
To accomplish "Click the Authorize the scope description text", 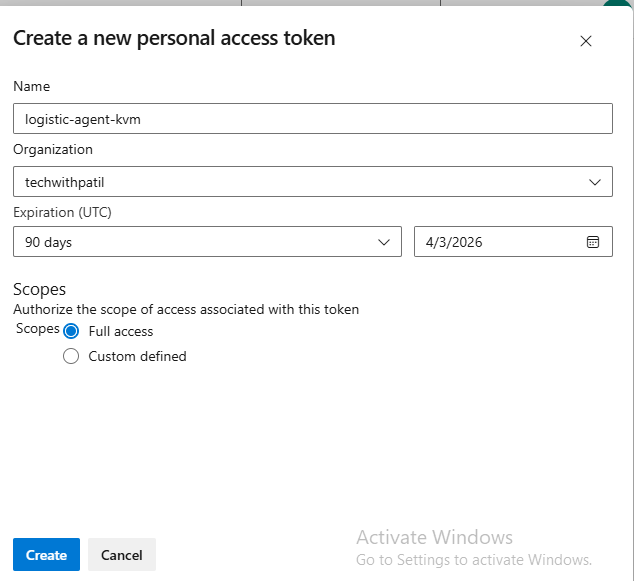I will tap(186, 309).
